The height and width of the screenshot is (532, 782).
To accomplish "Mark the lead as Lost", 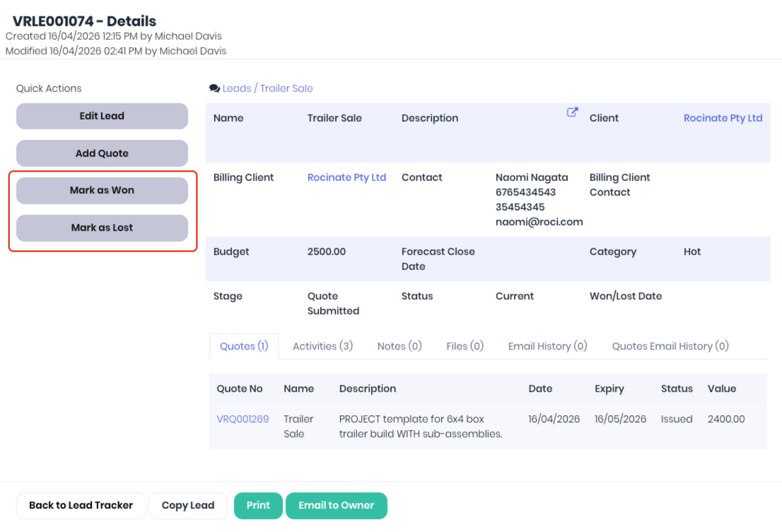I will point(102,228).
